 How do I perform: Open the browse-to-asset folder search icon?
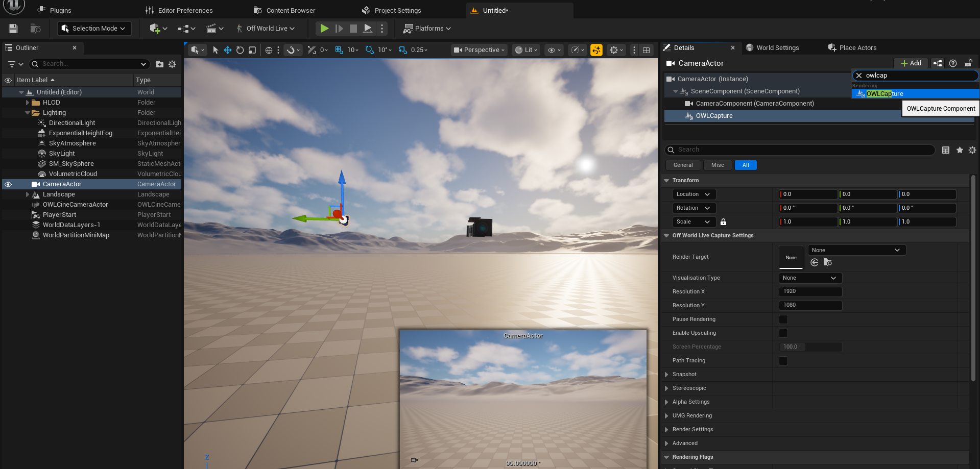(x=35, y=29)
